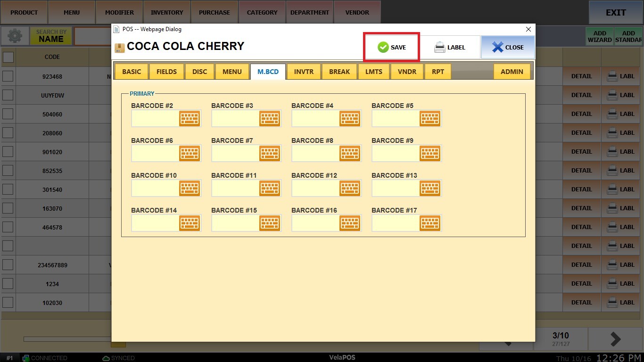Screen dimensions: 644x362
Task: Click the clock showing 12:26 PM
Action: [x=619, y=358]
